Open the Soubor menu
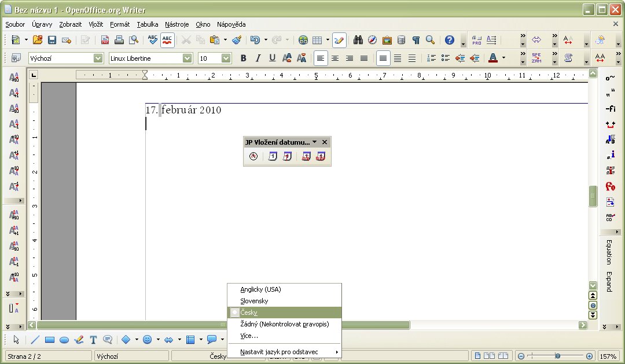Image resolution: width=625 pixels, height=364 pixels. 15,24
